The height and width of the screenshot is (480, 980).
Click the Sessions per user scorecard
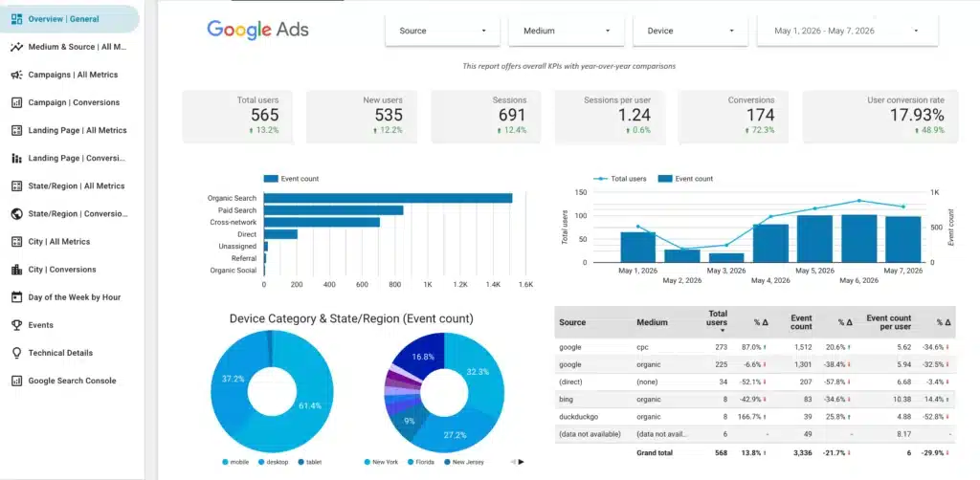pyautogui.click(x=610, y=117)
